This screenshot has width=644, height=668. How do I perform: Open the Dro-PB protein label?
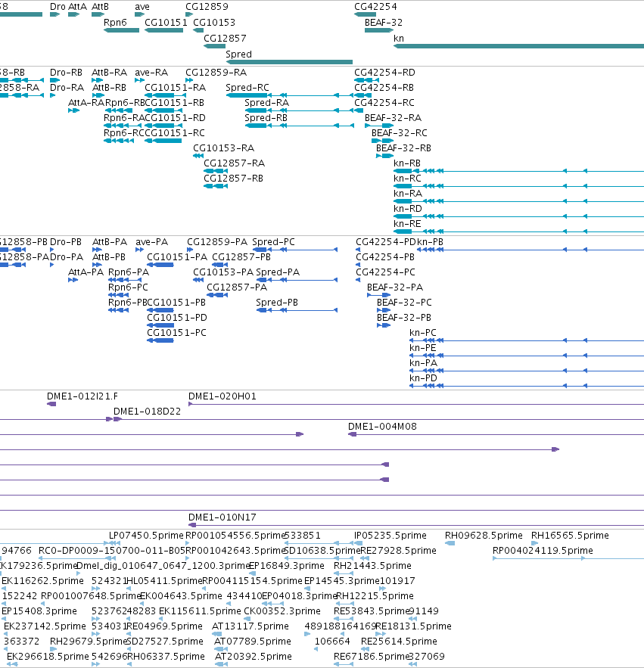66,242
